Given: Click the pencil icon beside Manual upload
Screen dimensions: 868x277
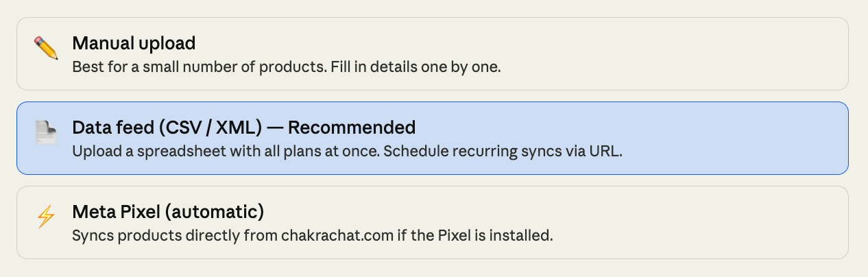Looking at the screenshot, I should click(x=46, y=49).
